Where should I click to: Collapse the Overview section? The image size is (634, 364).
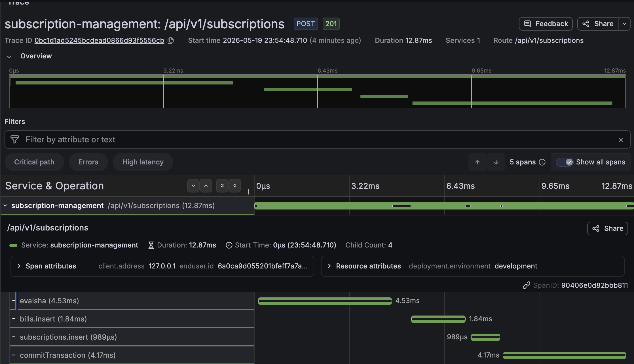tap(9, 56)
